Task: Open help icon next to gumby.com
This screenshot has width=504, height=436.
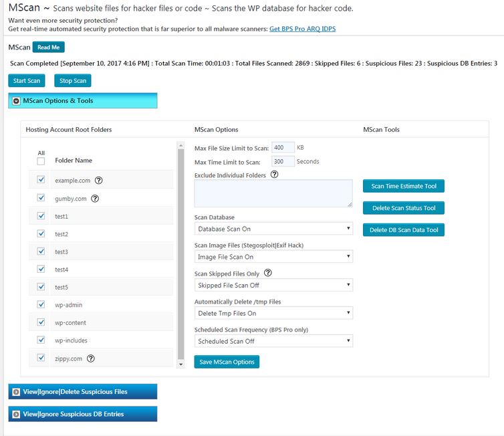Action: click(x=95, y=199)
